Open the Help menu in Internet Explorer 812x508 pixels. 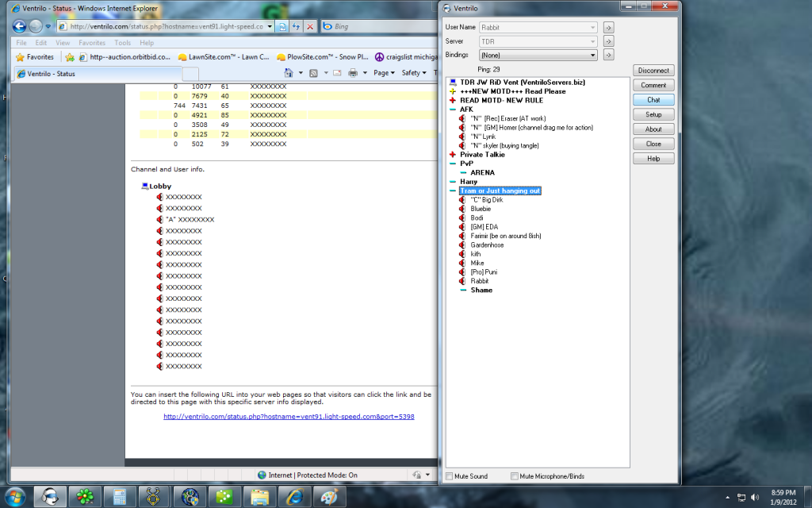pos(147,43)
